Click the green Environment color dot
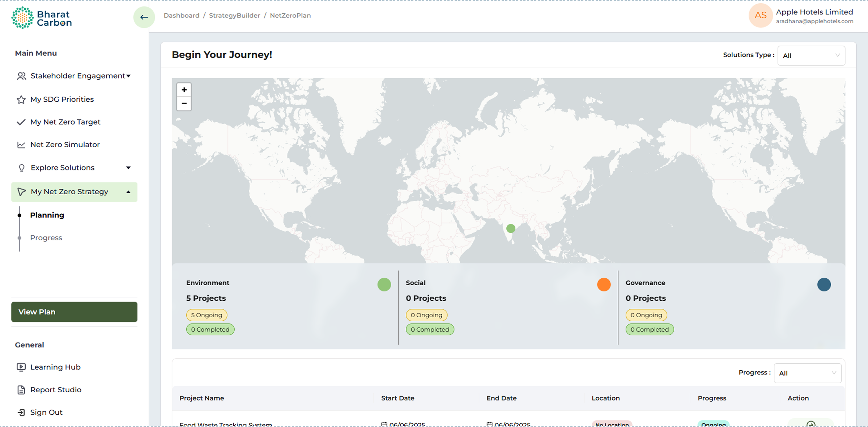 click(x=384, y=284)
